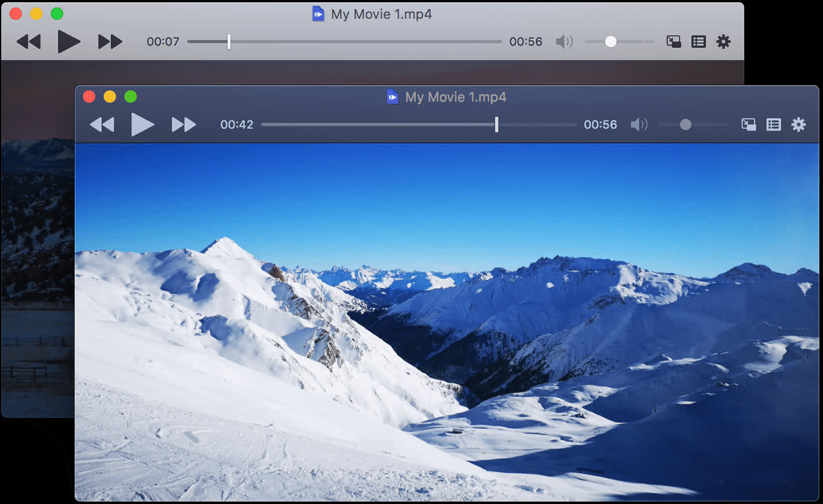The width and height of the screenshot is (823, 504).
Task: Maximize the front window with the green button
Action: point(131,97)
